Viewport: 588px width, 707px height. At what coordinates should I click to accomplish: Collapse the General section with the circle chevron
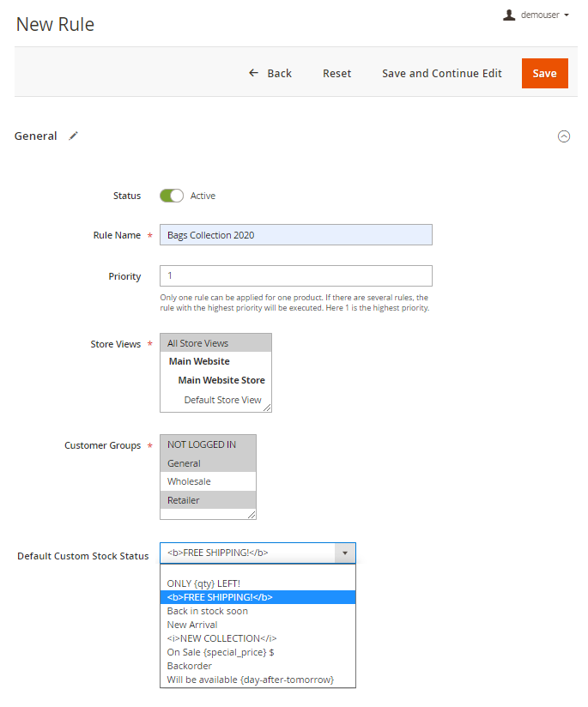564,136
